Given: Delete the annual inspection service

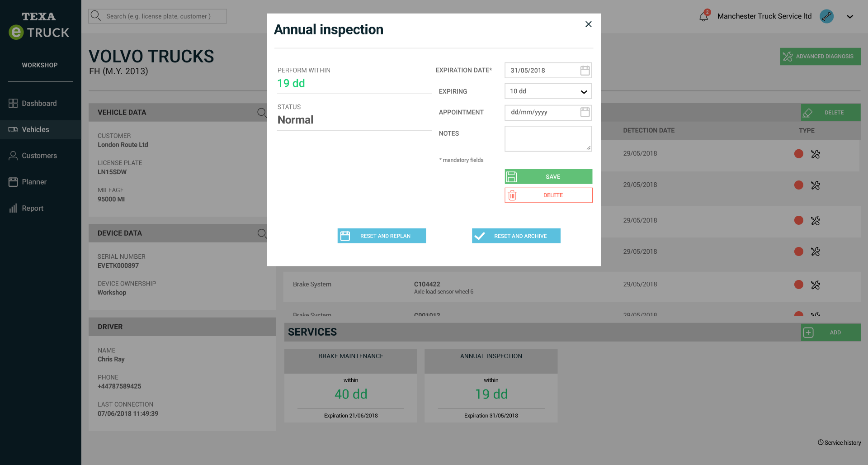Looking at the screenshot, I should 548,195.
